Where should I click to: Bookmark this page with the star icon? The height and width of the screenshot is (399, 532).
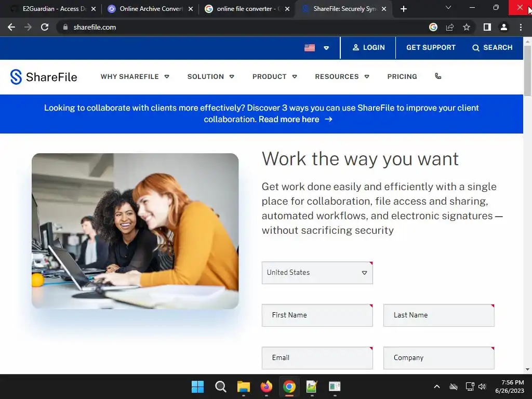(x=467, y=27)
